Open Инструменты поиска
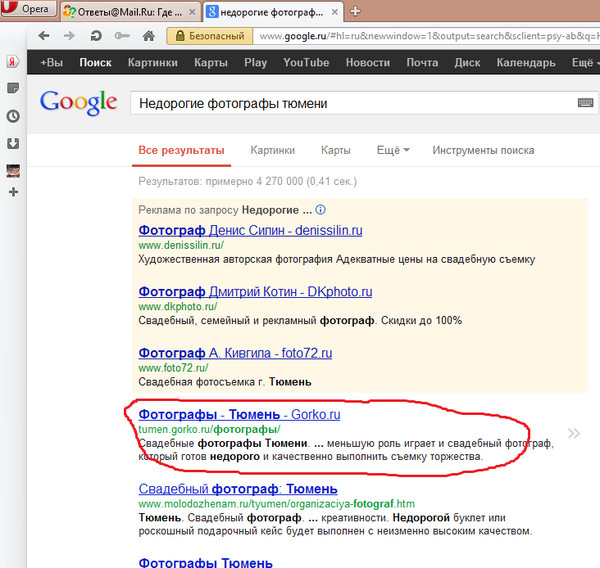Image resolution: width=600 pixels, height=568 pixels. click(x=483, y=150)
